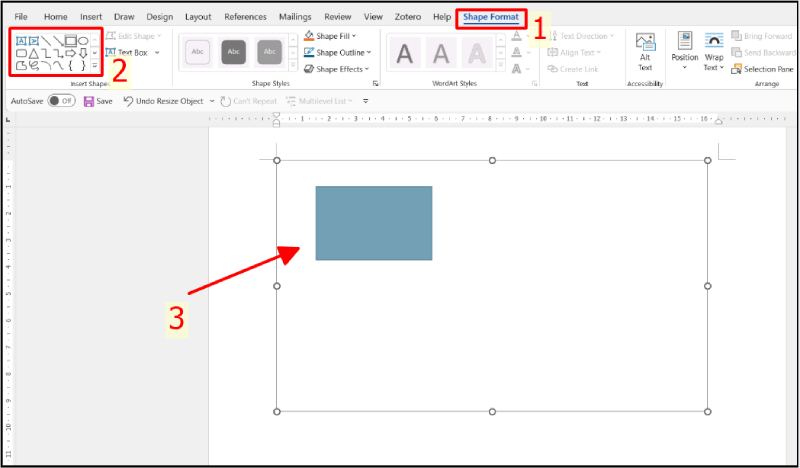Select the oval shape in the shapes gallery
The width and height of the screenshot is (800, 468).
click(x=83, y=41)
